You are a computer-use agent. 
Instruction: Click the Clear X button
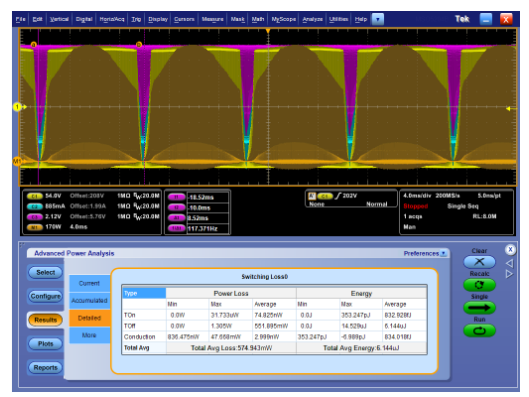[x=479, y=261]
